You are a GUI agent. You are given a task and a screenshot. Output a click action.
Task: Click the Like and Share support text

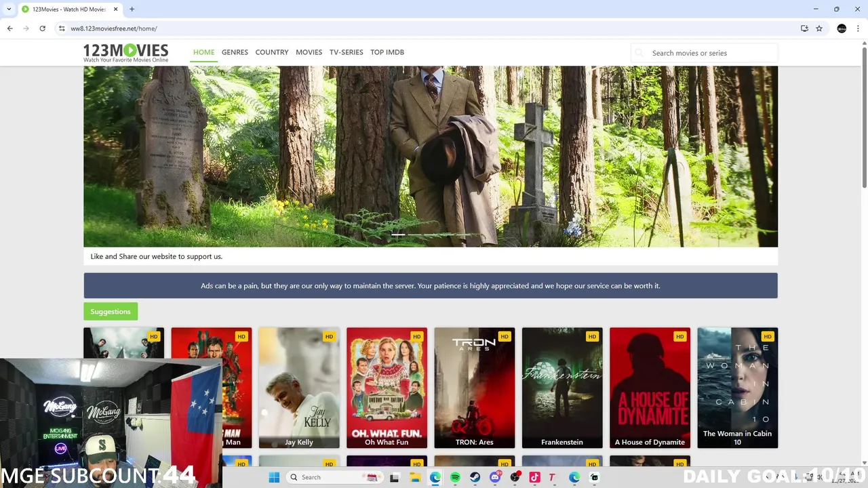(157, 256)
